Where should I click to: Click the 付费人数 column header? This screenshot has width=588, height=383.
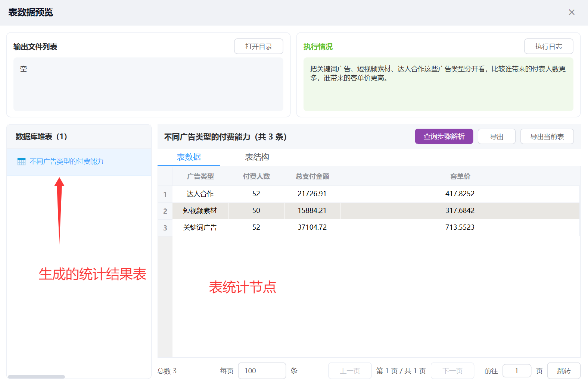tap(256, 176)
